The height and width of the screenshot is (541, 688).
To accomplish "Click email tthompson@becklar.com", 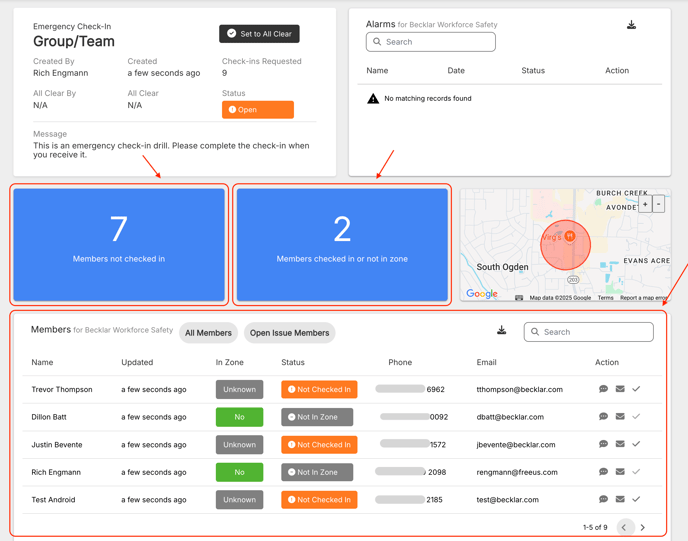I will [520, 390].
